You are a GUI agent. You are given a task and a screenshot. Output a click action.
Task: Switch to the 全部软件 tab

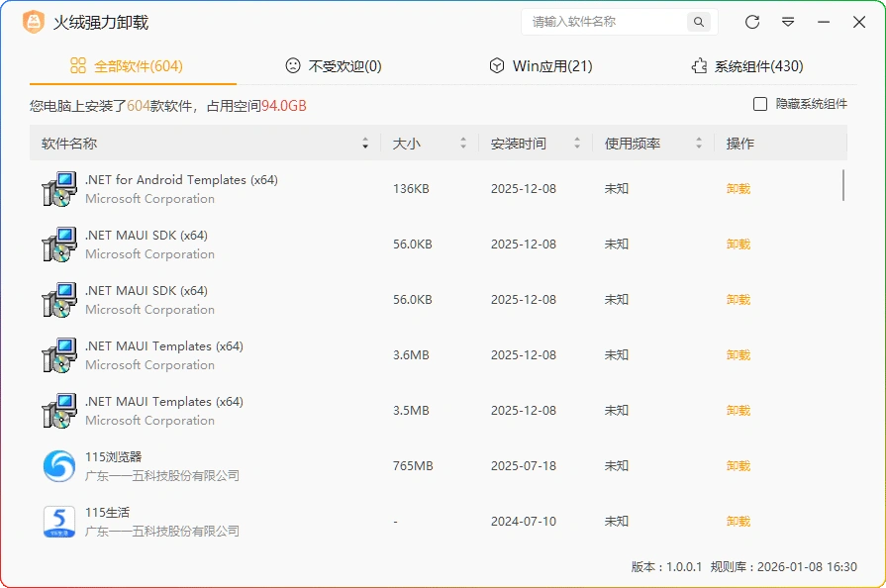point(135,65)
